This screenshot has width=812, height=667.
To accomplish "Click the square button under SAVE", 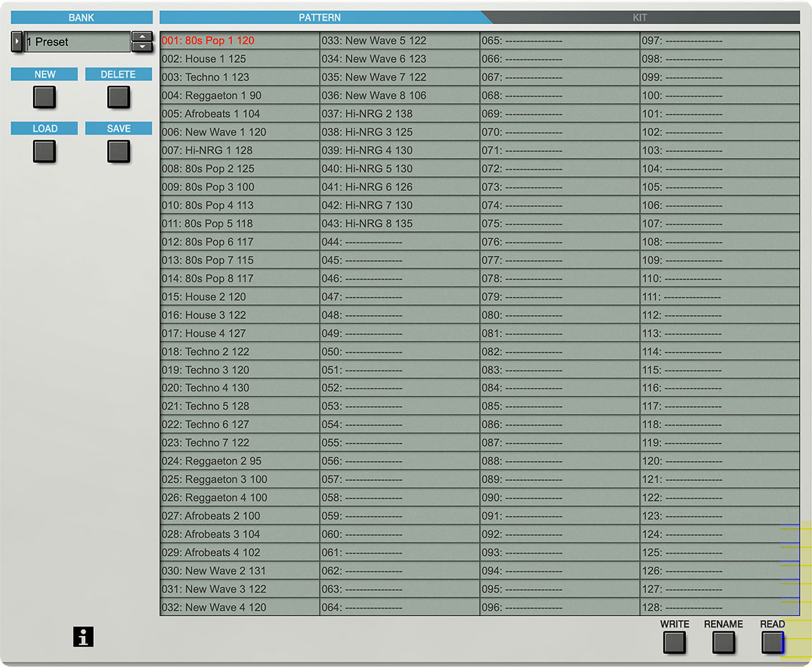I will (119, 151).
